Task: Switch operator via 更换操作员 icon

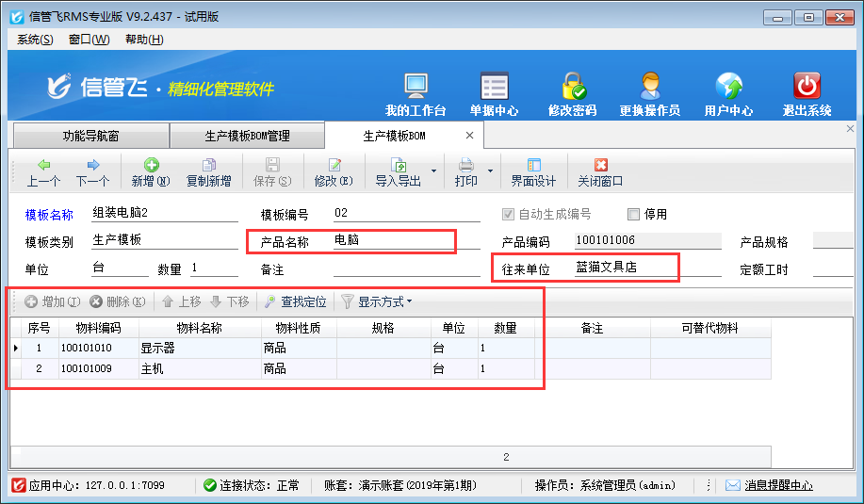Action: (x=649, y=94)
